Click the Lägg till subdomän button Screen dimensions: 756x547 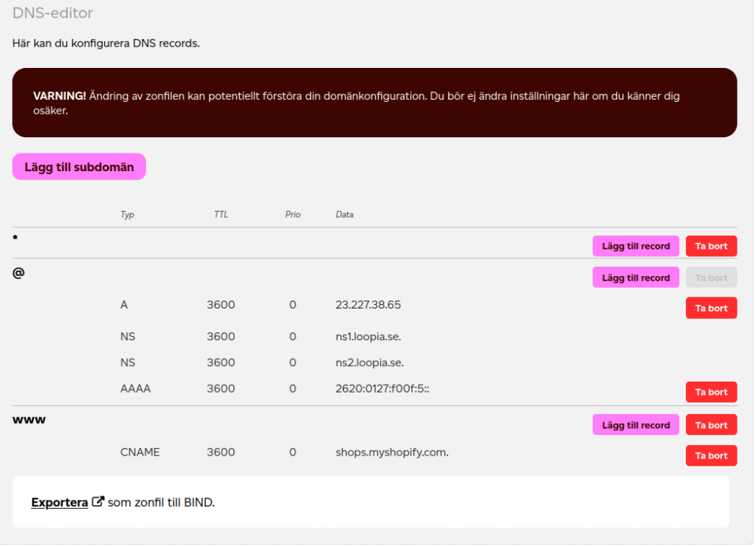(79, 167)
